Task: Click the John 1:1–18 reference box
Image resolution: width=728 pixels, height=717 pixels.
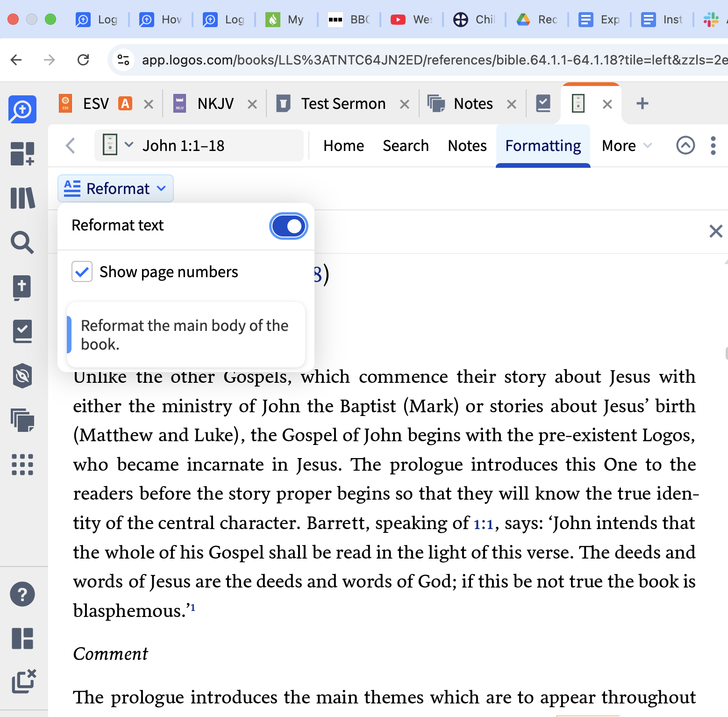Action: click(199, 145)
